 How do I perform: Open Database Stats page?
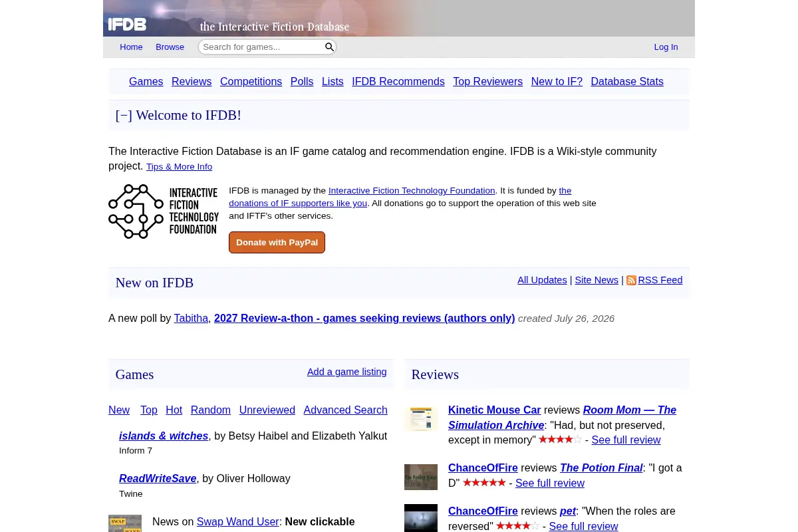pyautogui.click(x=627, y=82)
